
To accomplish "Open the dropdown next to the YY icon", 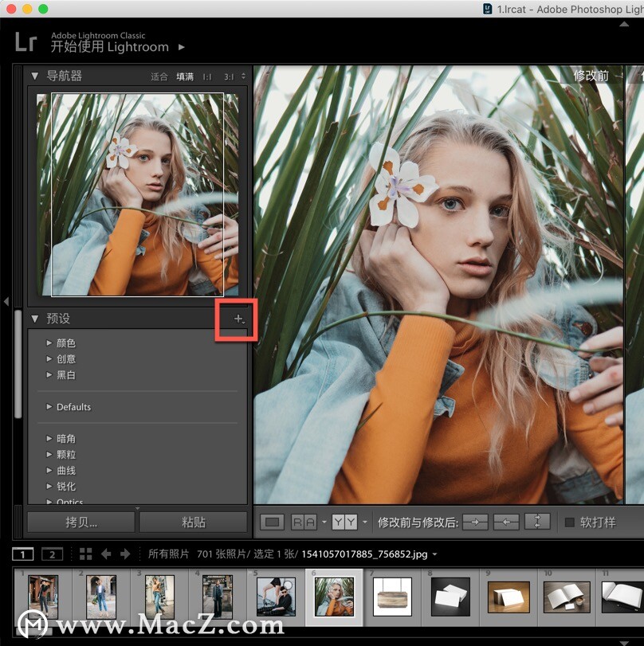I will coord(365,523).
